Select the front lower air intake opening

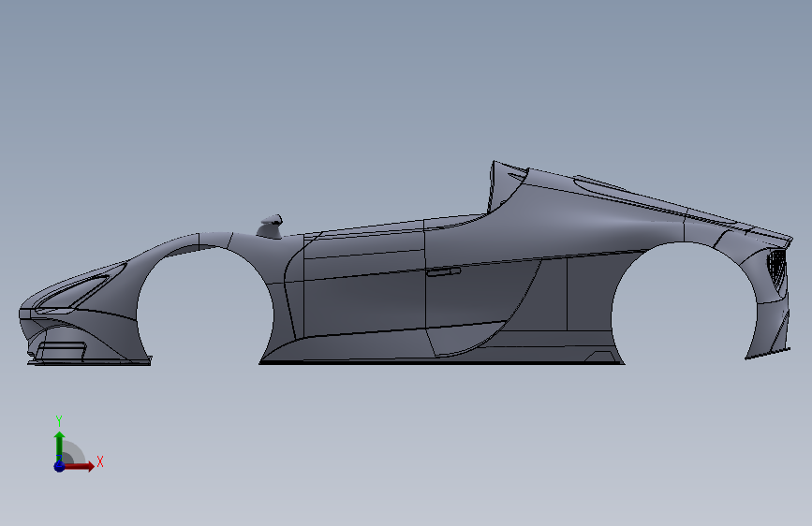[x=61, y=350]
